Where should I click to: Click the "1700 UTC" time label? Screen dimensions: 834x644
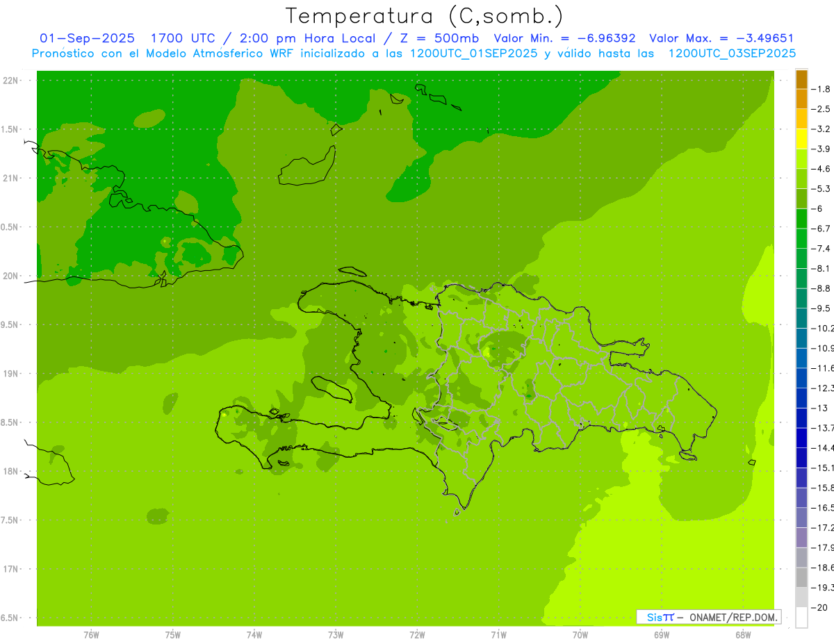pos(182,38)
